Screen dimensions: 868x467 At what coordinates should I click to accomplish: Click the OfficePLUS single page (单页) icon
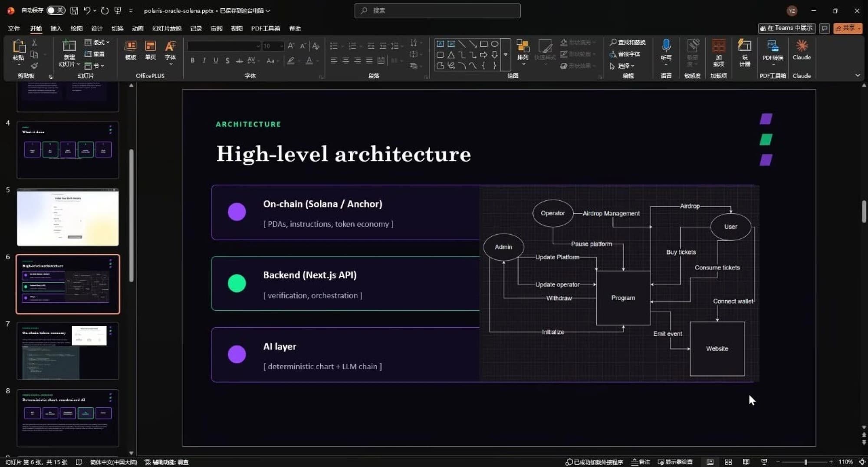(x=150, y=46)
